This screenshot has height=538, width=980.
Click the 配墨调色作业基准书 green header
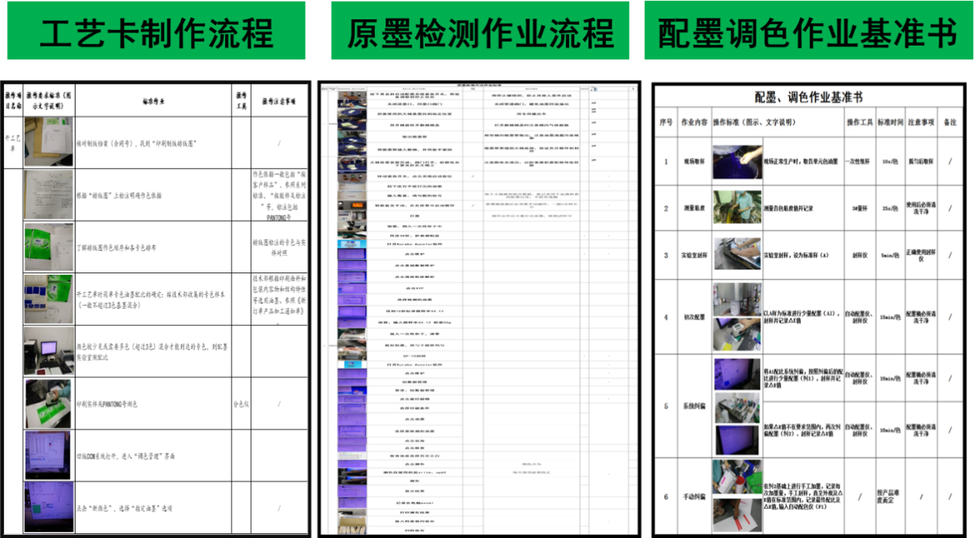coord(808,31)
